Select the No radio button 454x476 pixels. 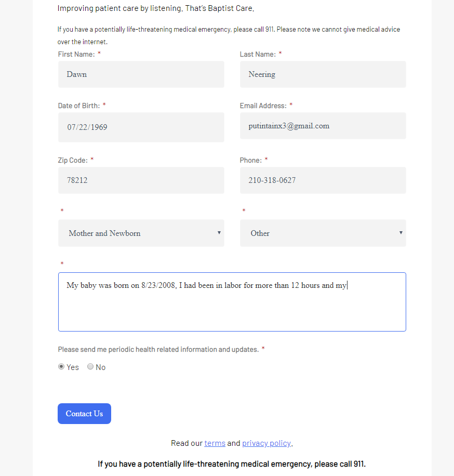(90, 366)
